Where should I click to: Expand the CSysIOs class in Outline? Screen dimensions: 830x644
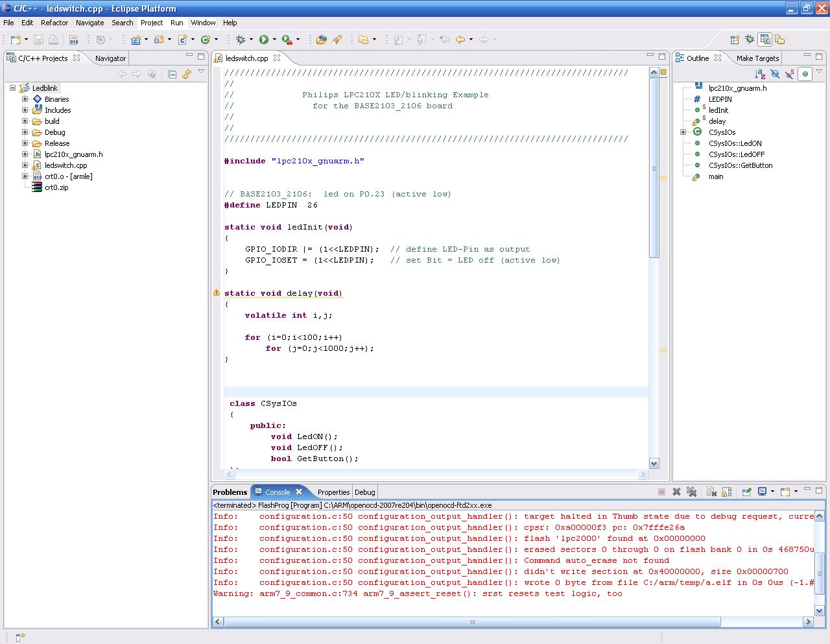point(683,132)
